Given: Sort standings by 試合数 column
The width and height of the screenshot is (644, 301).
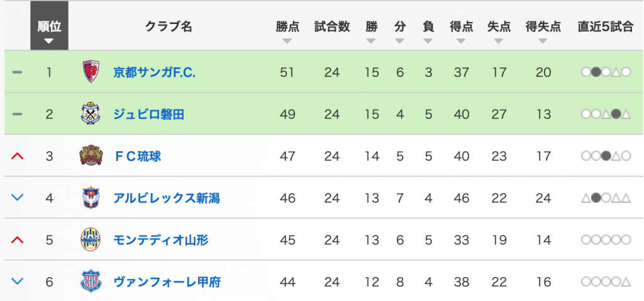Looking at the screenshot, I should pos(332,31).
